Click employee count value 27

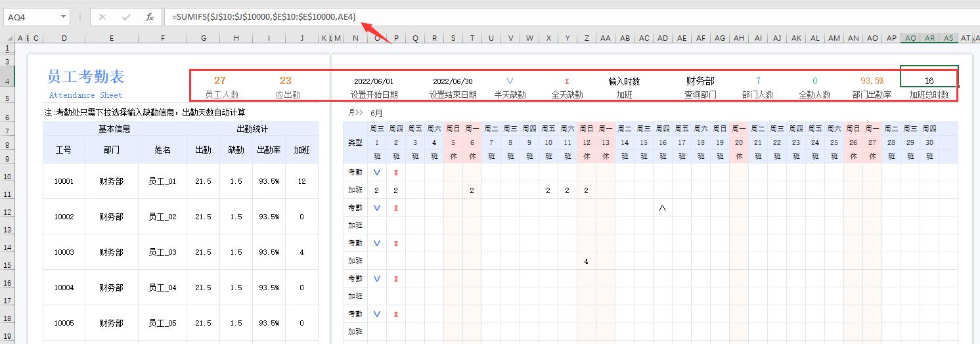click(x=220, y=81)
